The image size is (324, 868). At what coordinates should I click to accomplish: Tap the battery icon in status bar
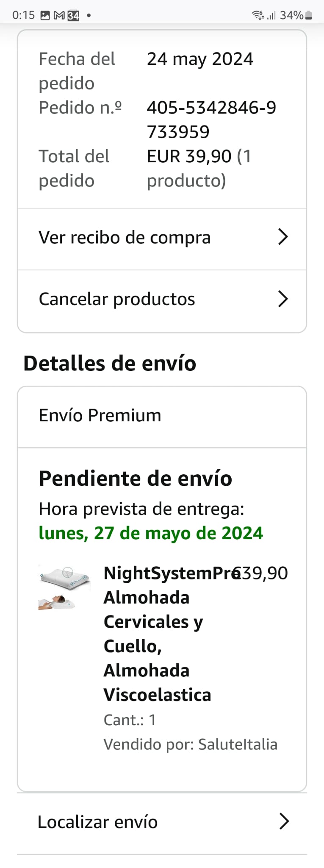[309, 16]
